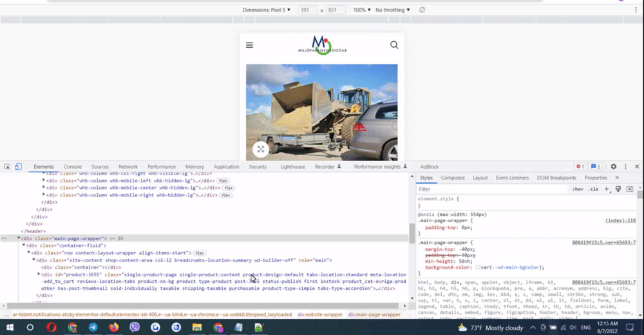Expand the product-3655 div node
The image size is (644, 335).
[39, 274]
